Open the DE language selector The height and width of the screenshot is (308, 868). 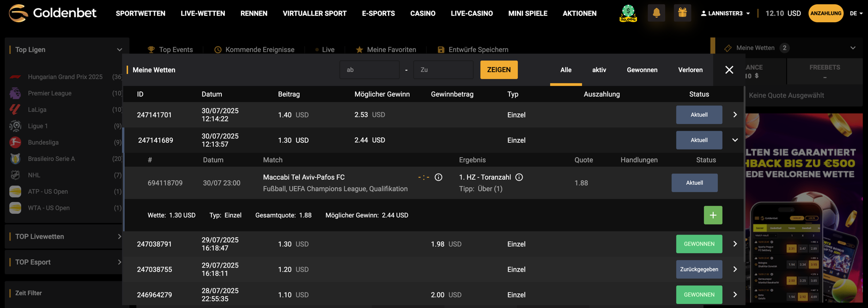pyautogui.click(x=856, y=13)
